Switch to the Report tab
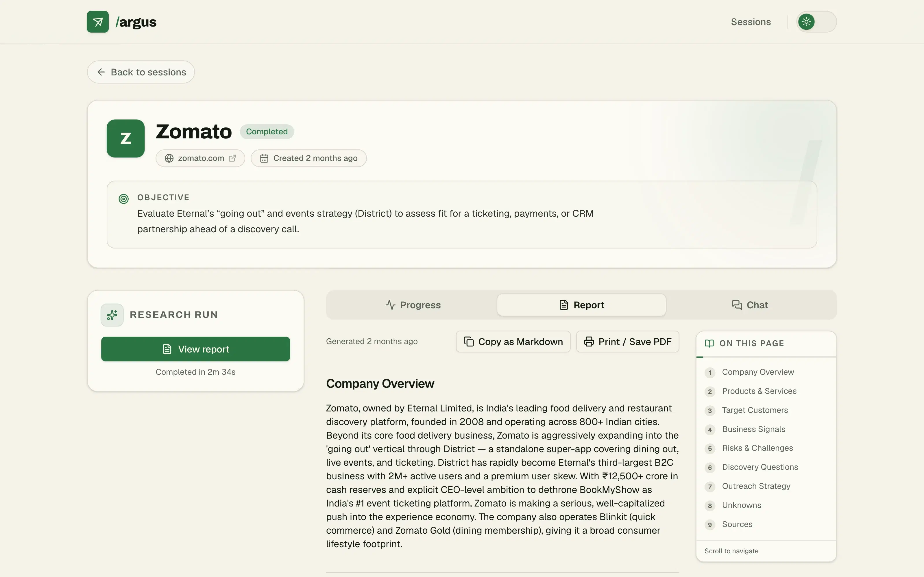This screenshot has height=577, width=924. [581, 305]
